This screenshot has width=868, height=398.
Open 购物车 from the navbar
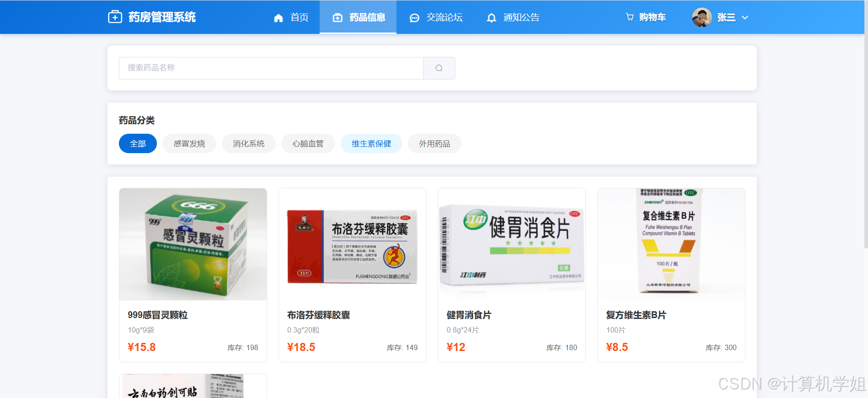pos(646,17)
